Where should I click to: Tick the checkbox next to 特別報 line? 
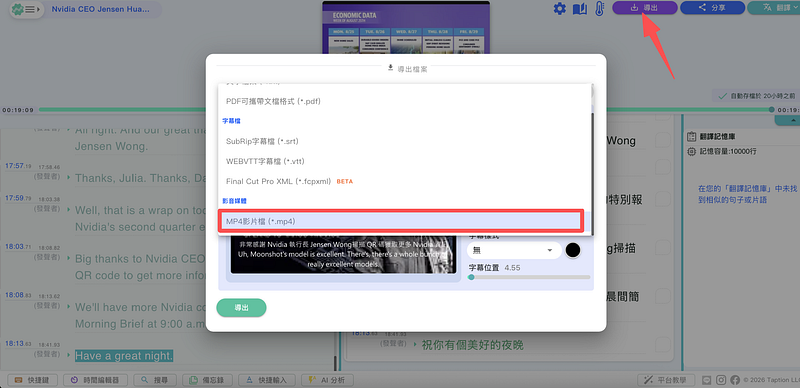pos(662,199)
